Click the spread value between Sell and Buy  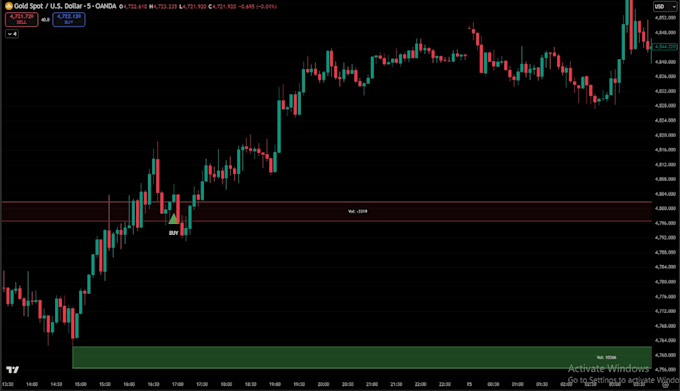coord(45,20)
